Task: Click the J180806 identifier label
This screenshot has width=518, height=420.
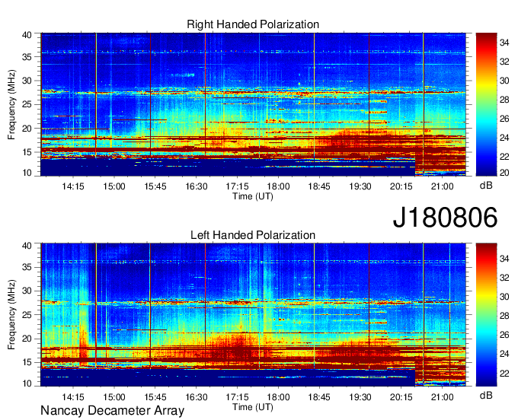Action: [445, 218]
